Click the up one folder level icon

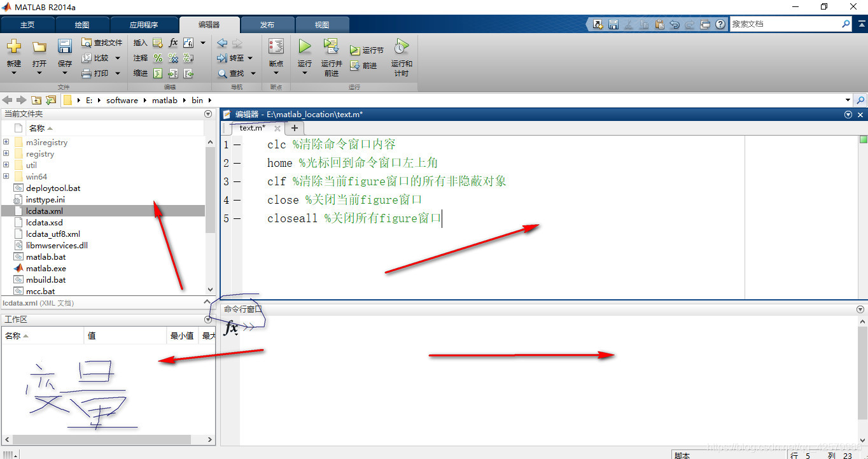pos(36,101)
